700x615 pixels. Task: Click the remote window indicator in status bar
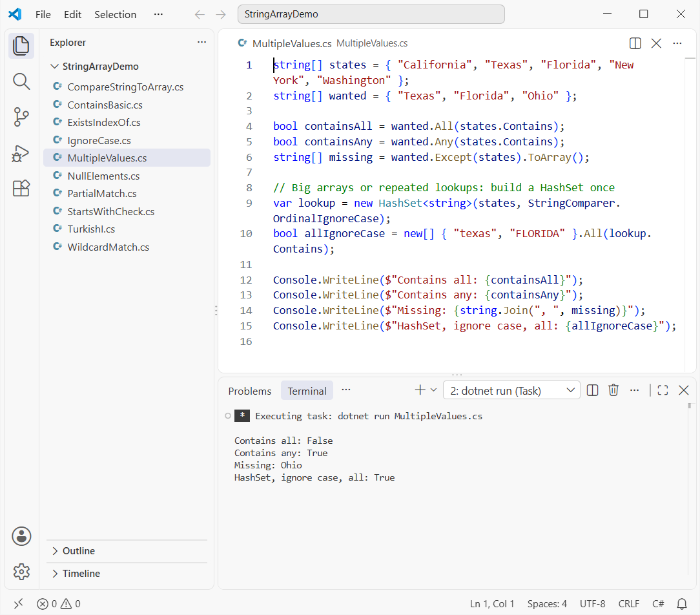pyautogui.click(x=18, y=604)
